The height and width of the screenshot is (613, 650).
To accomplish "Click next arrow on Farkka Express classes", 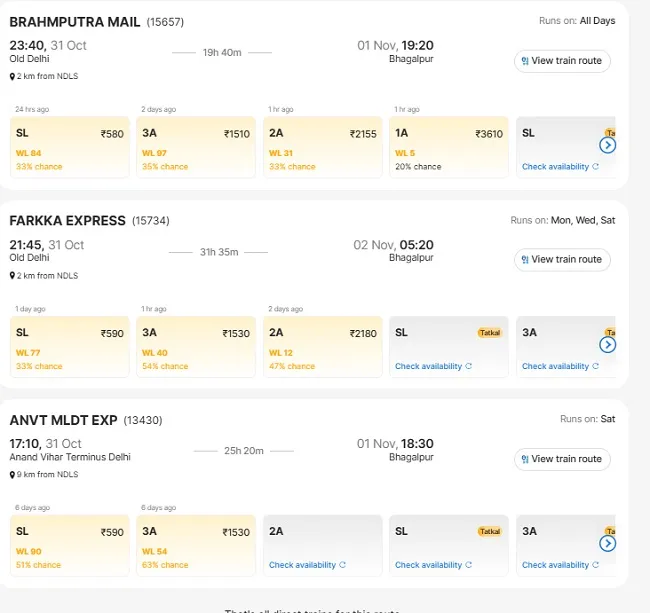I will tap(607, 344).
